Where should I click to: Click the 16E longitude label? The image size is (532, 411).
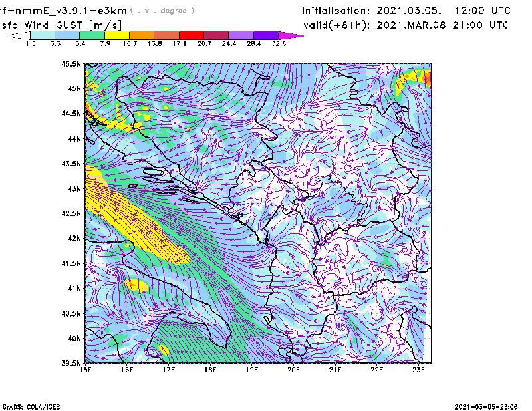tap(127, 370)
